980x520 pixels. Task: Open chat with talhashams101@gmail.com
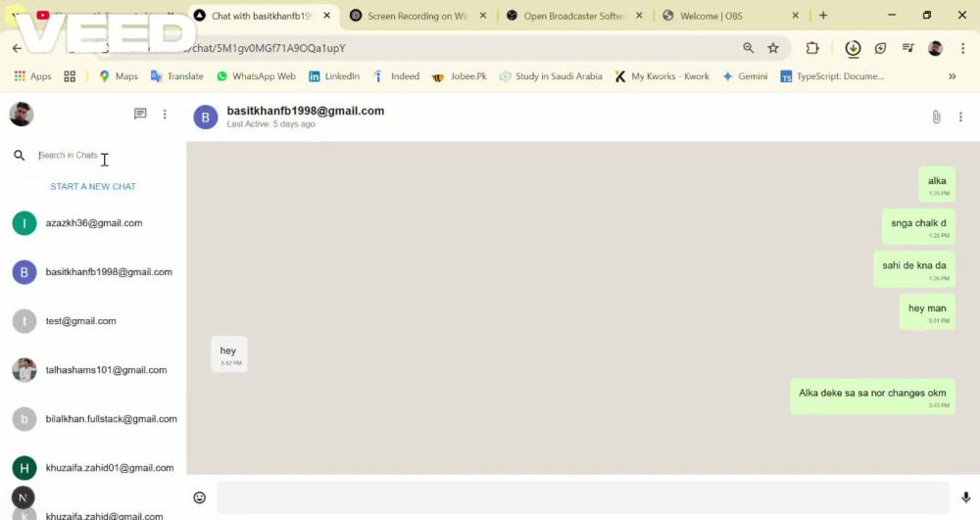(93, 370)
